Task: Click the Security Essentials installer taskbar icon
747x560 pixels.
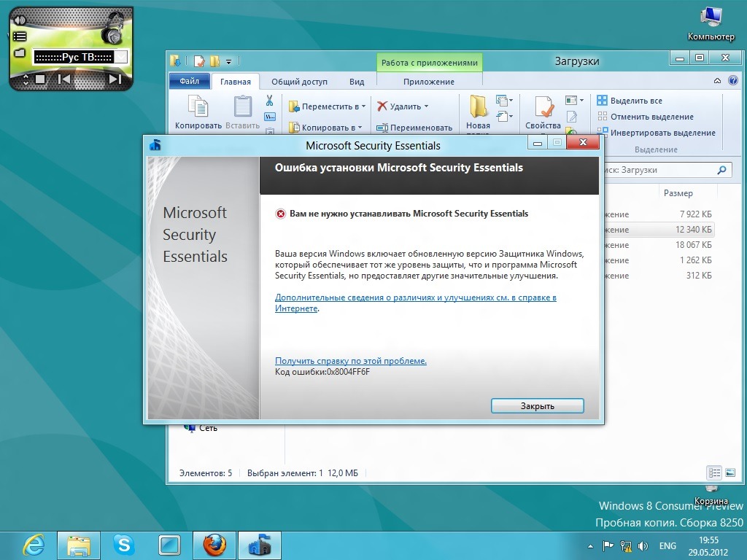Action: pyautogui.click(x=259, y=545)
